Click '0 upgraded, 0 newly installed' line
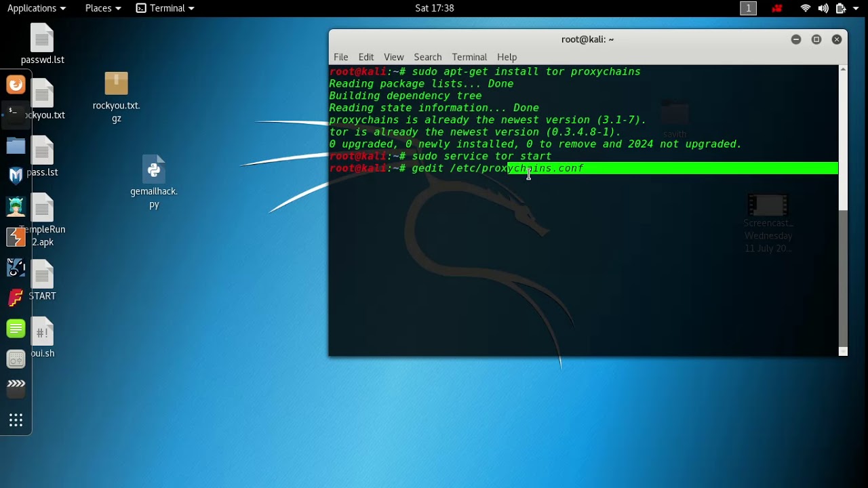 (x=536, y=144)
